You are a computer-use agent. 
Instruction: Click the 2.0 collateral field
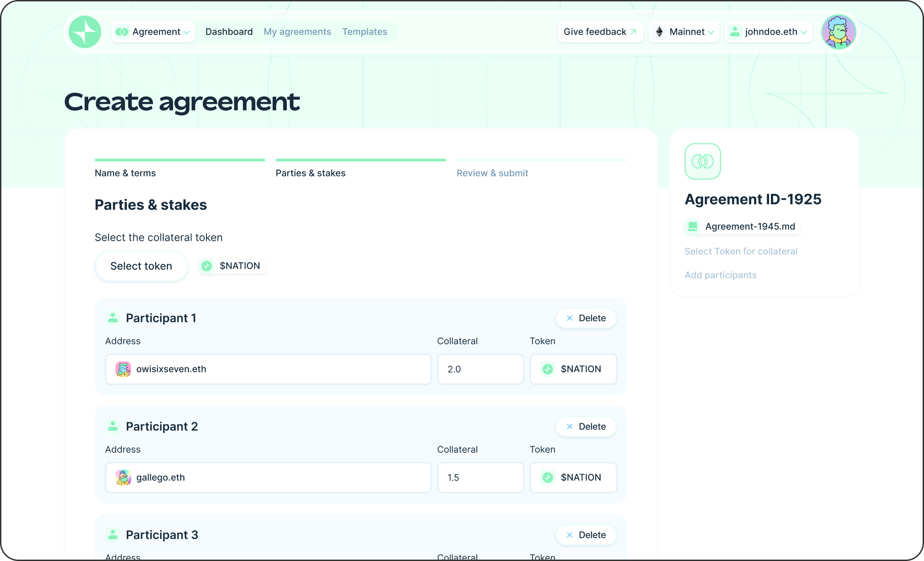(x=480, y=369)
